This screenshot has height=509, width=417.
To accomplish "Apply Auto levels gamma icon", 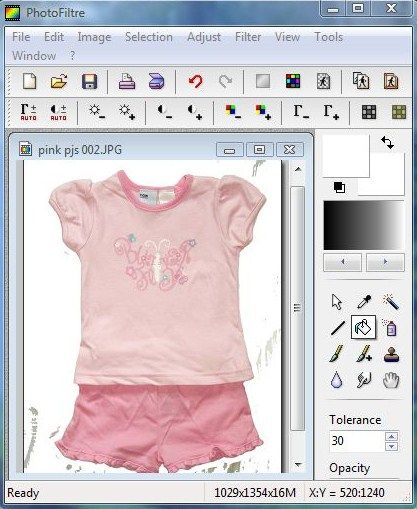I will pyautogui.click(x=29, y=112).
